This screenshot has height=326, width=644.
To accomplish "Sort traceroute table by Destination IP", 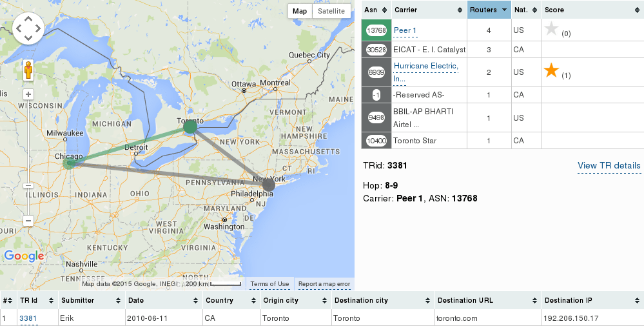I will point(592,301).
